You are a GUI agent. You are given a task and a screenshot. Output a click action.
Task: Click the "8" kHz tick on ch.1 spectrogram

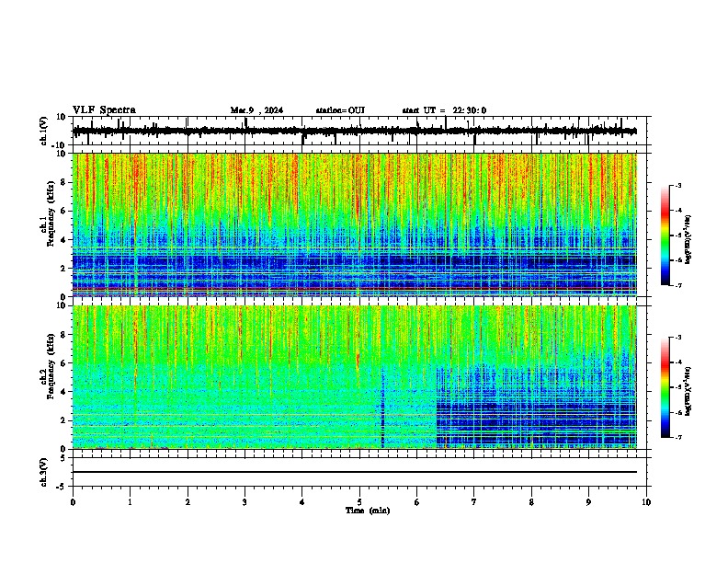tap(63, 182)
